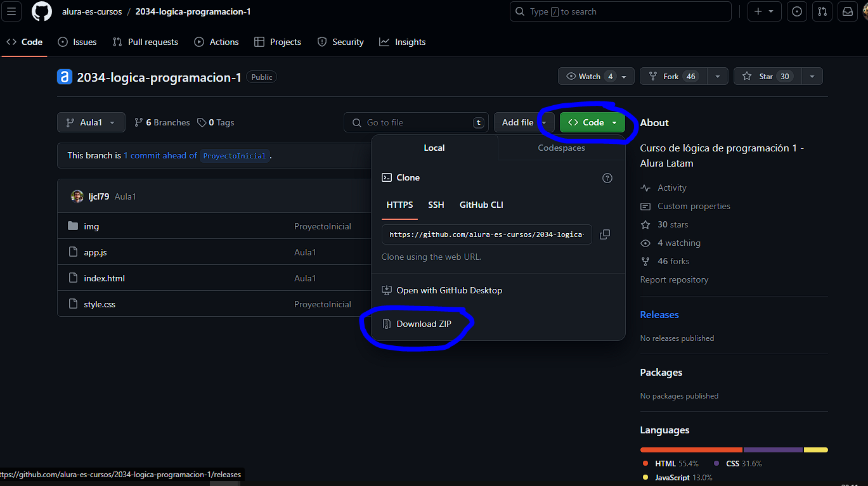Select the SSH clone option
Screen dimensions: 868x486
pyautogui.click(x=436, y=205)
